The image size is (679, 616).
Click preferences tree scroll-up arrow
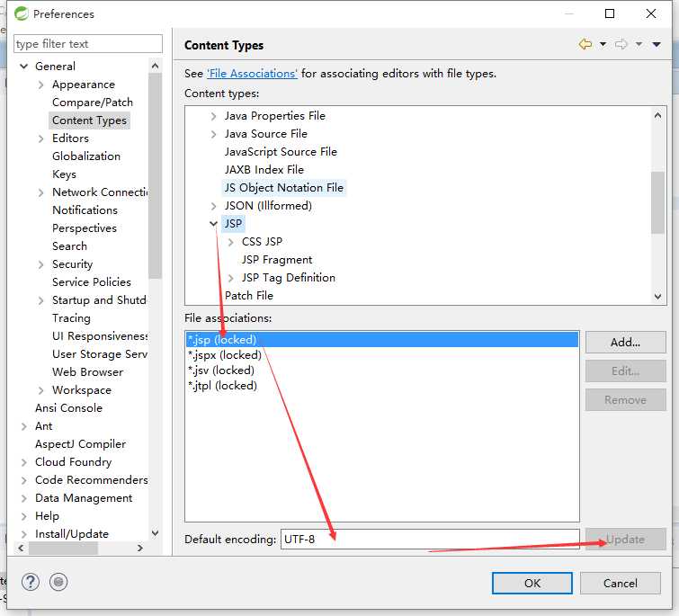coord(155,66)
